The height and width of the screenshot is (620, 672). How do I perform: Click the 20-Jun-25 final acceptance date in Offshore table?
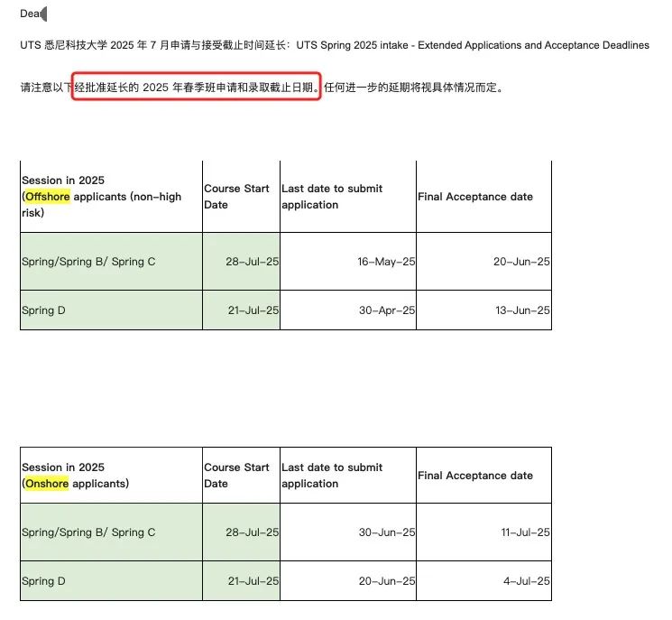click(521, 262)
